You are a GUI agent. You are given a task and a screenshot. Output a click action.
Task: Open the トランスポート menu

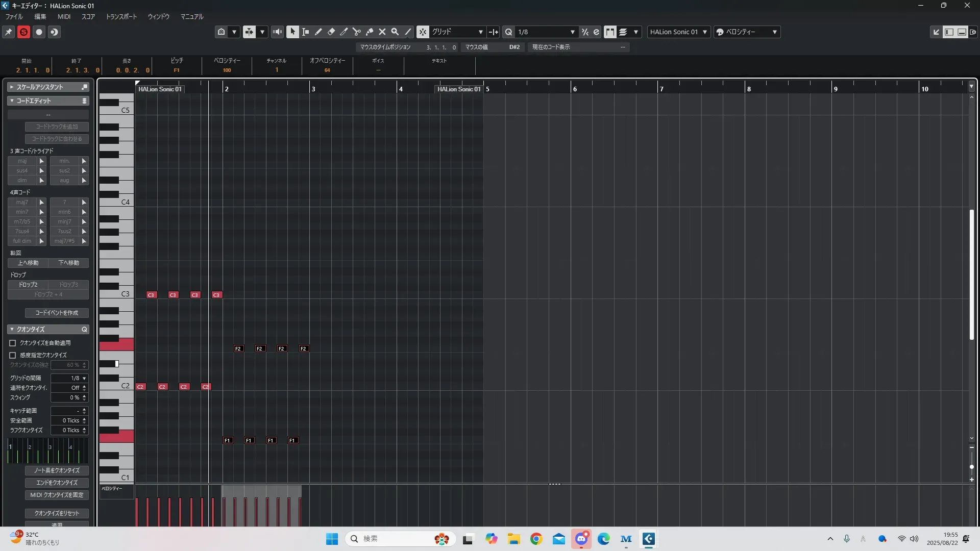coord(121,16)
